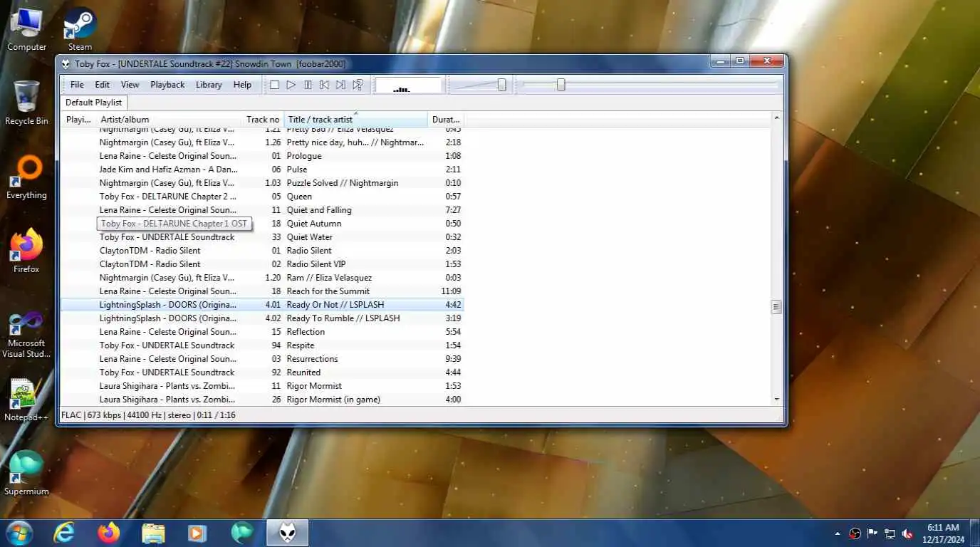Launch Firefox from the taskbar
Image resolution: width=980 pixels, height=547 pixels.
(x=109, y=533)
